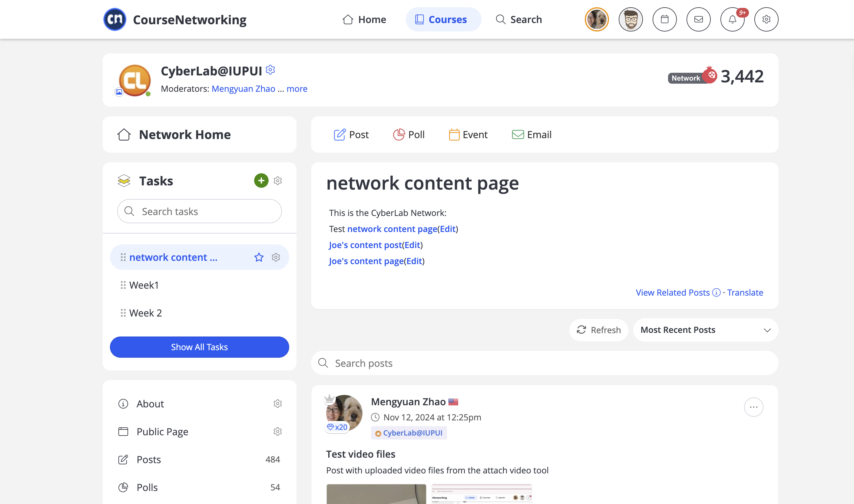Open the mail inbox icon in header
This screenshot has width=854, height=504.
[698, 19]
